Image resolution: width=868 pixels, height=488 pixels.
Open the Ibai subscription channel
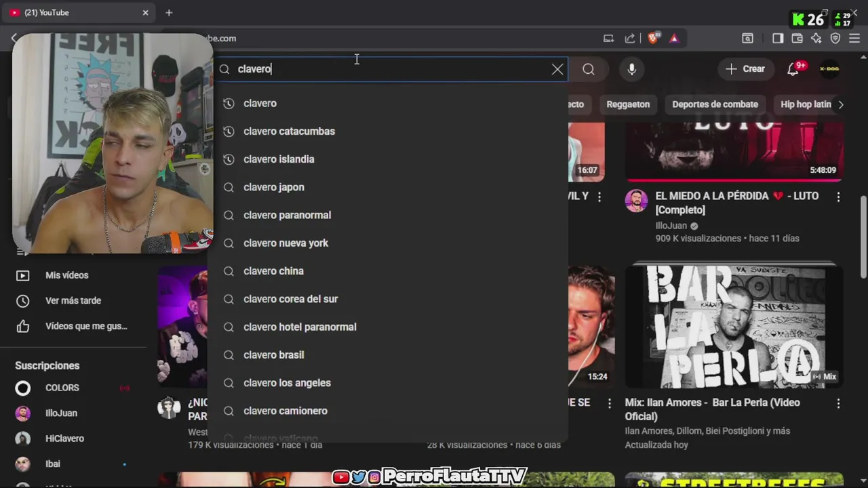(73, 464)
